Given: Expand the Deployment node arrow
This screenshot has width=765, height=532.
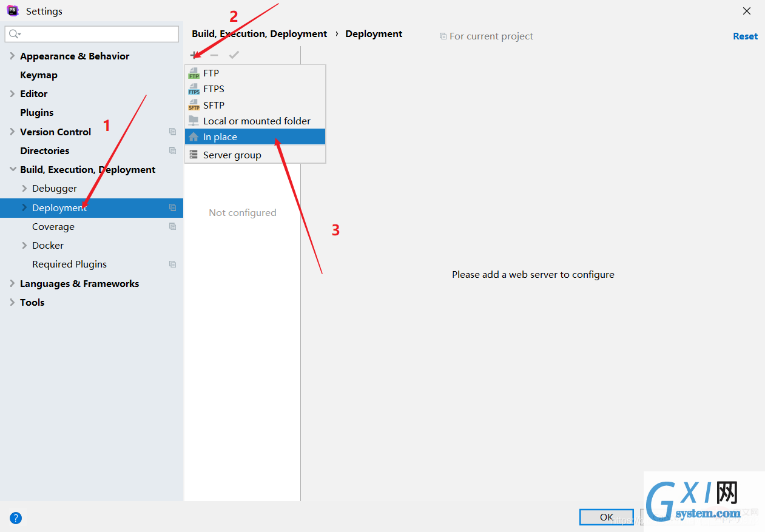Looking at the screenshot, I should [x=24, y=207].
